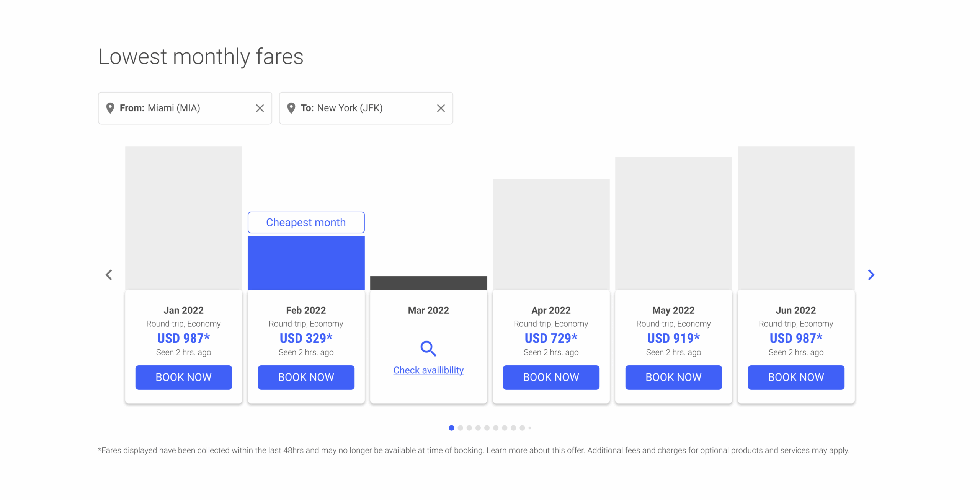The height and width of the screenshot is (500, 980).
Task: Open the Check availability link for March
Action: click(428, 370)
